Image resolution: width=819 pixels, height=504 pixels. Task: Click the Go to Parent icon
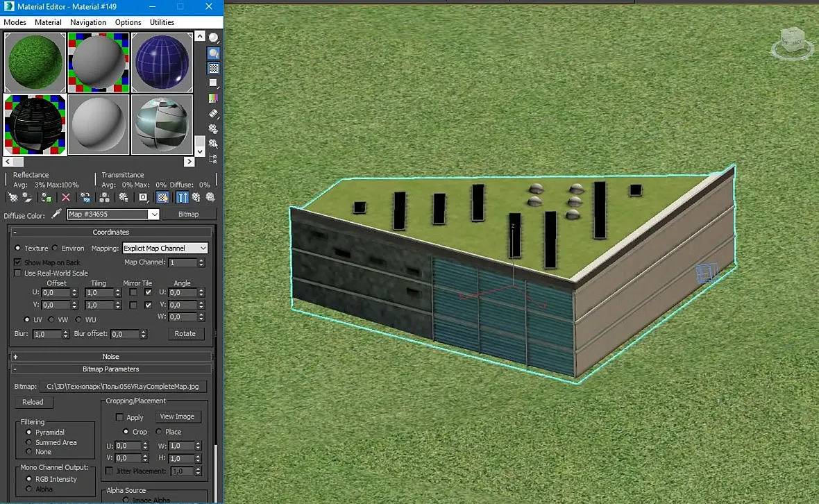click(196, 197)
